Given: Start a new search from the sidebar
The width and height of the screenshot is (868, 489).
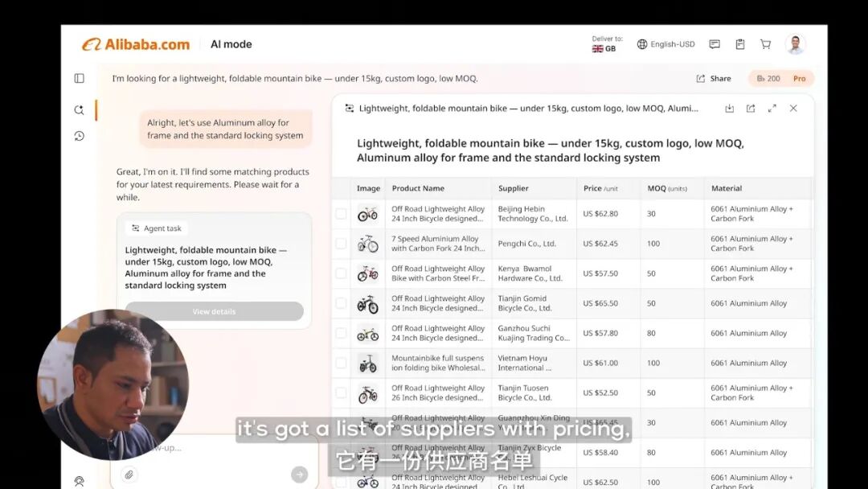Looking at the screenshot, I should click(x=79, y=109).
